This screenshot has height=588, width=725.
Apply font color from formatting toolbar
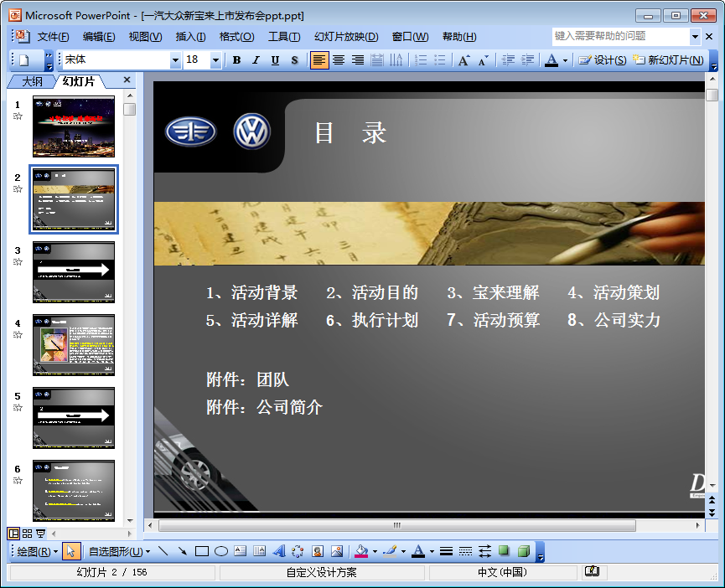pyautogui.click(x=552, y=60)
